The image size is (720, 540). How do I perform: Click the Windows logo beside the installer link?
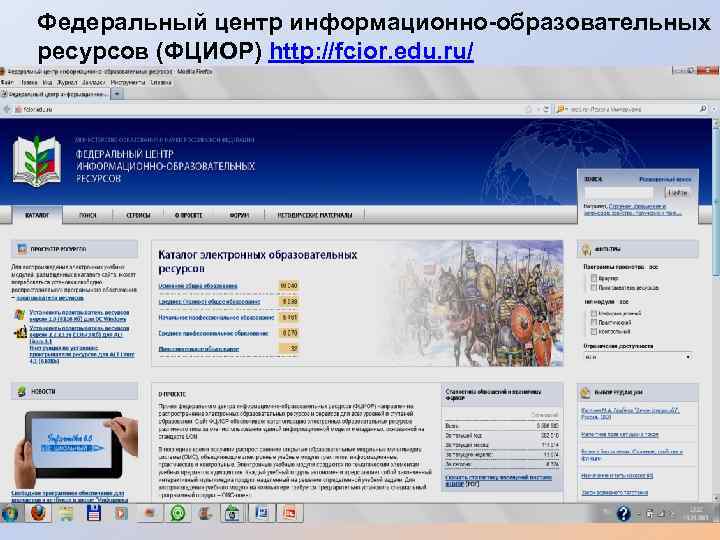click(20, 315)
